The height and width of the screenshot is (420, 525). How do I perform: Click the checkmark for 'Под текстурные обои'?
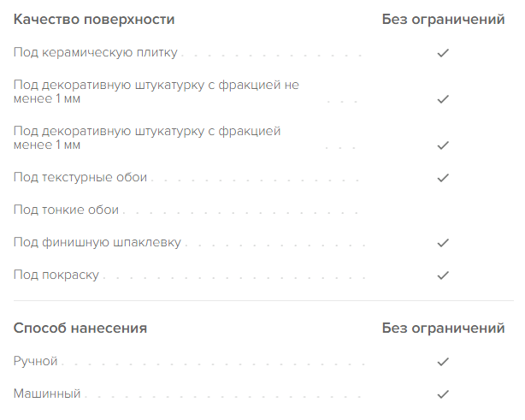coord(443,178)
